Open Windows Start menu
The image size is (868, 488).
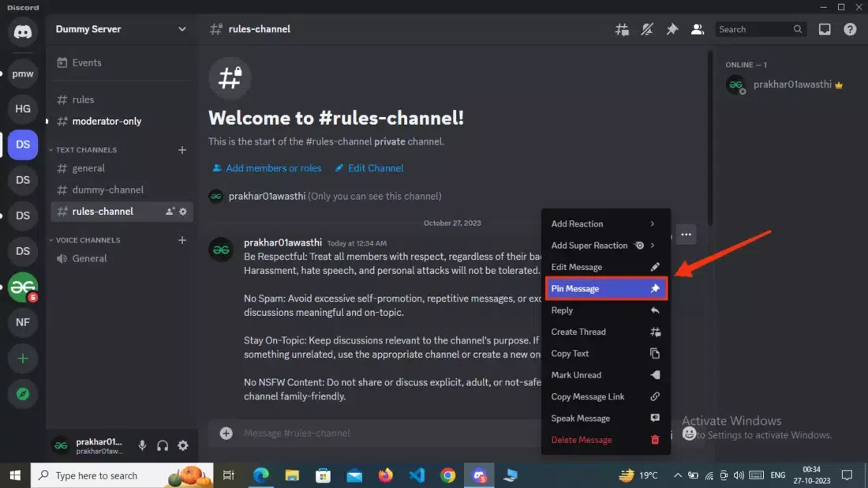15,475
